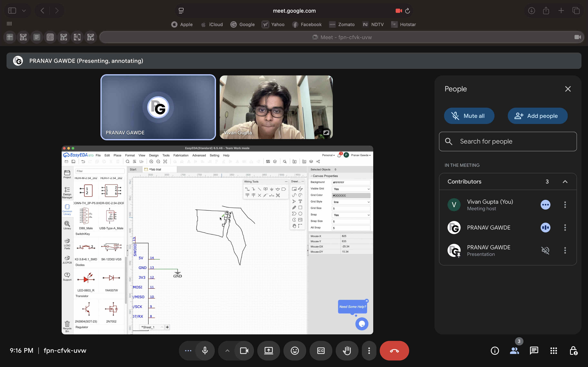Click the Mute all button

pos(469,116)
